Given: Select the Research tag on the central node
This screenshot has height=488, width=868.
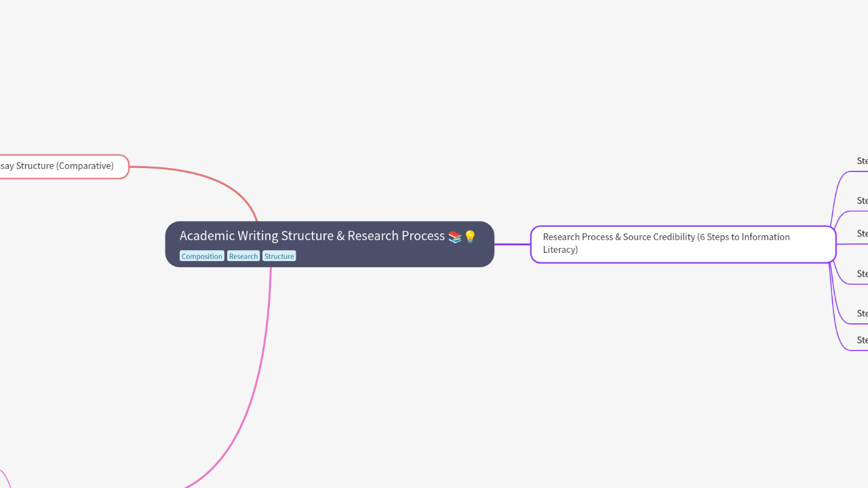Looking at the screenshot, I should (x=243, y=256).
